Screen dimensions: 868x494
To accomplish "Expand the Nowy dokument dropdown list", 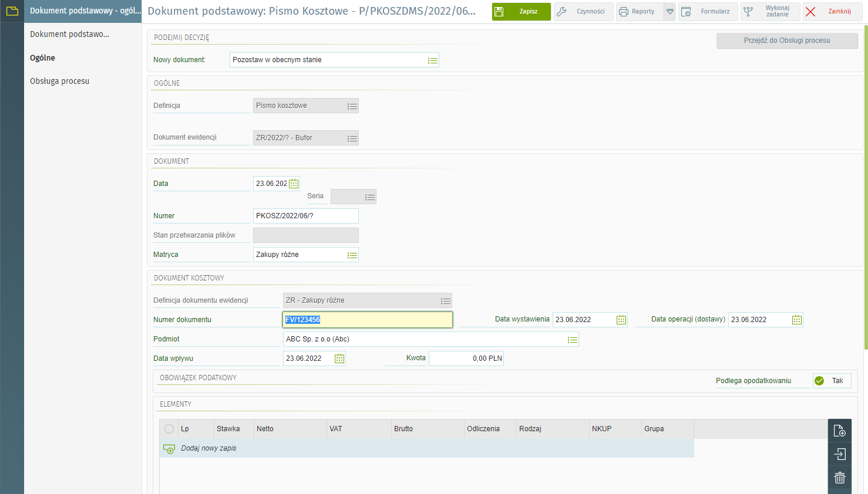I will (433, 60).
